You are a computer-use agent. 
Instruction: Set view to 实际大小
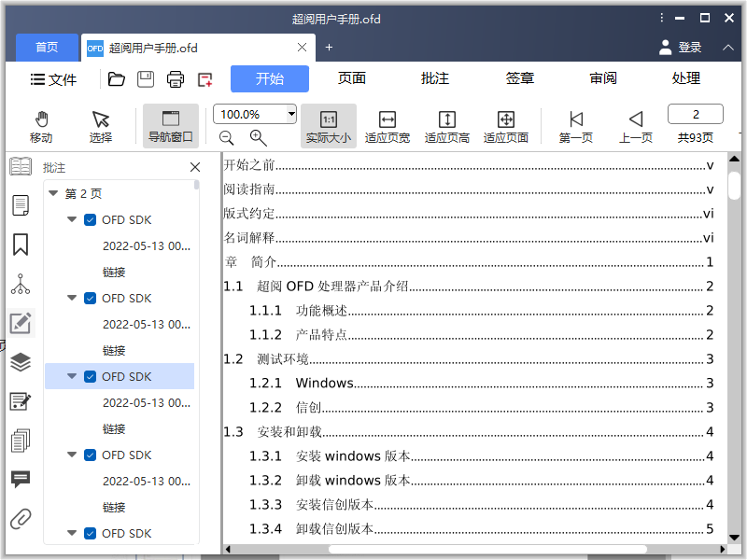point(329,126)
